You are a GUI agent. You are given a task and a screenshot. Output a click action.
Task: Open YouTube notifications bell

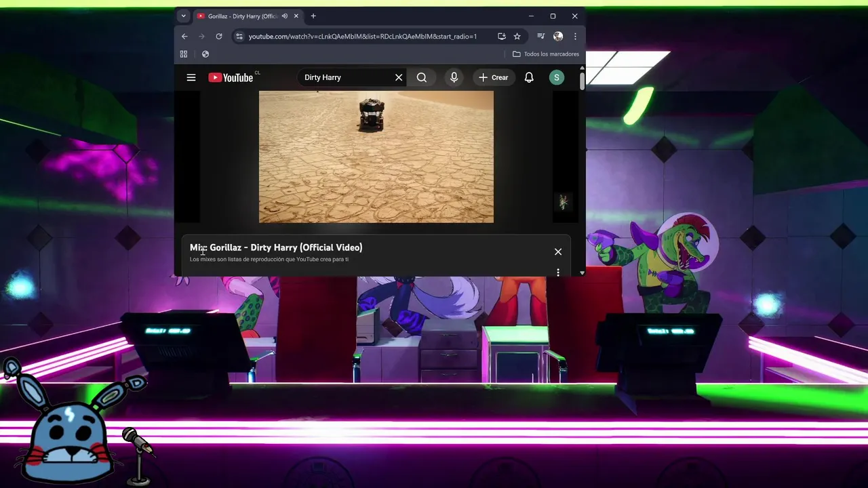click(x=529, y=77)
